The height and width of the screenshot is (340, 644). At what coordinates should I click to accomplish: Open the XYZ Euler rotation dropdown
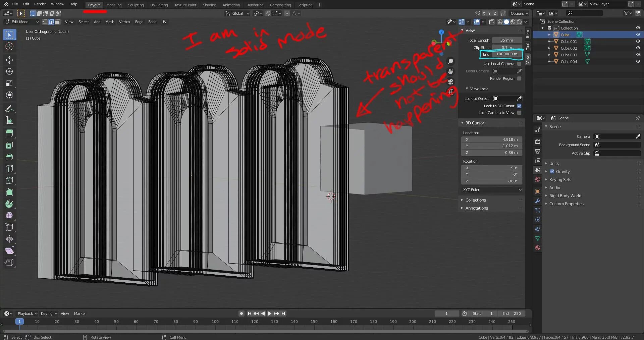[492, 190]
